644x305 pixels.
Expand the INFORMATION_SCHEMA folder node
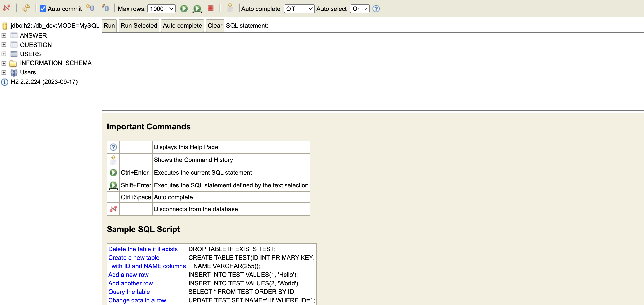click(x=4, y=63)
